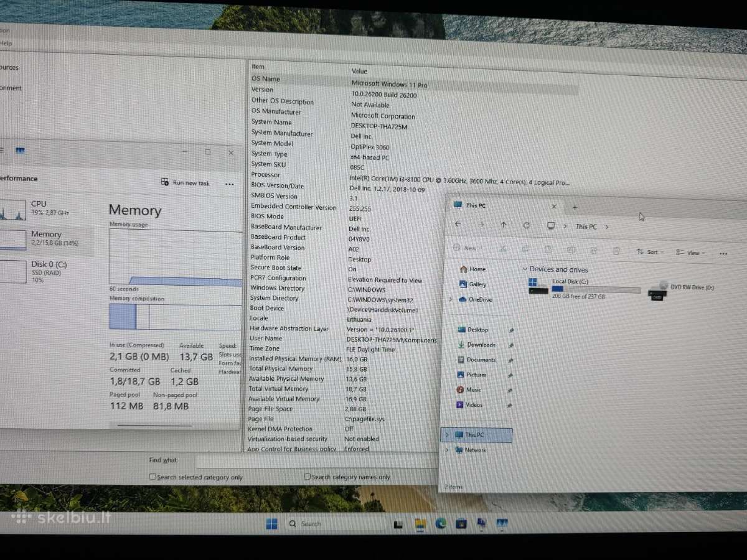Open the View dropdown
The height and width of the screenshot is (560, 747).
pos(690,253)
